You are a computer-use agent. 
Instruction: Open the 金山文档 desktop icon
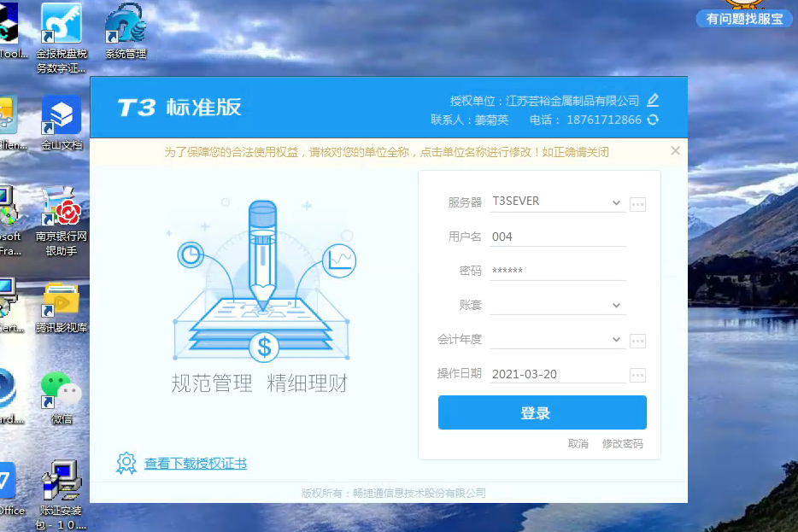point(61,123)
